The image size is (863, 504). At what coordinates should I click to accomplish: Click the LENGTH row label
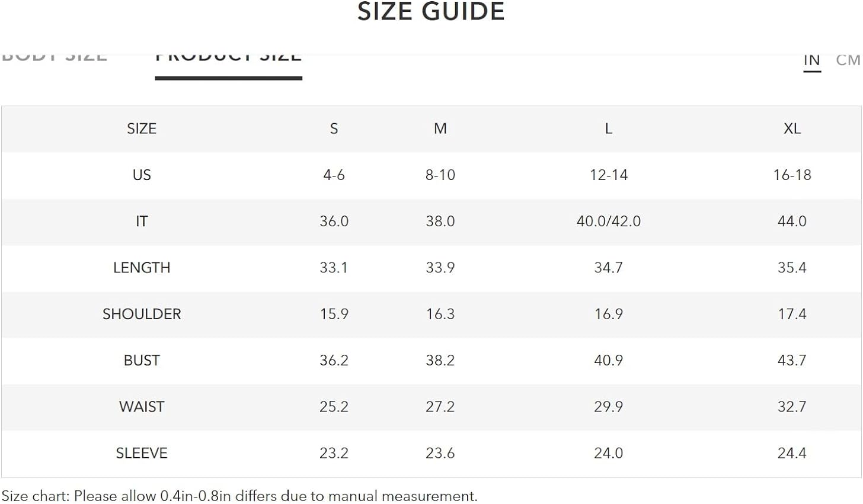(142, 267)
